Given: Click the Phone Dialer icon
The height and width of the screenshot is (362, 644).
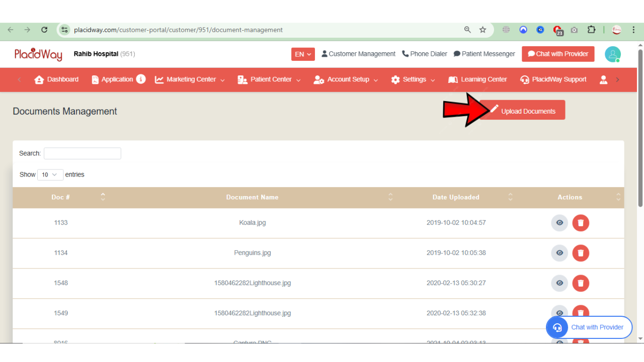Looking at the screenshot, I should [x=425, y=54].
